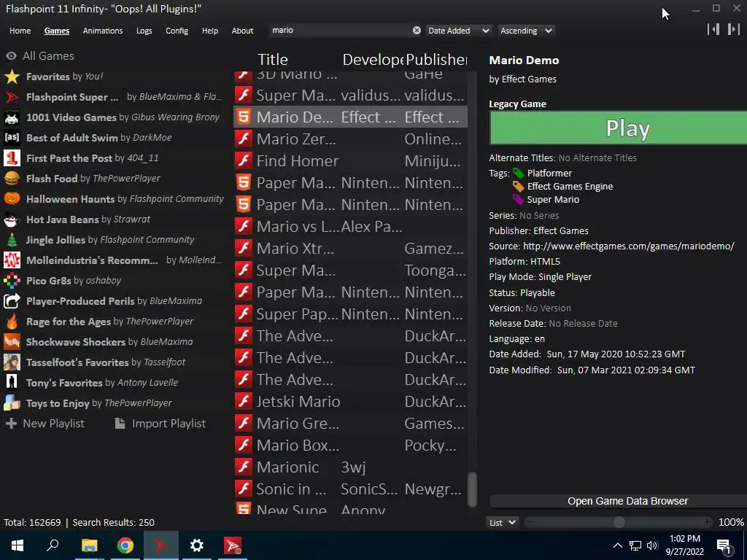Click the HTML5 icon on Mario Demo row
Viewport: 747px width, 560px height.
244,117
